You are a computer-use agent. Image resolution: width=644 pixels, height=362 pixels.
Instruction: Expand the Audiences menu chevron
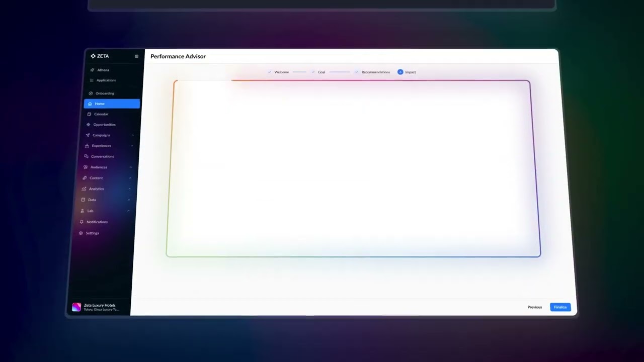pyautogui.click(x=131, y=167)
